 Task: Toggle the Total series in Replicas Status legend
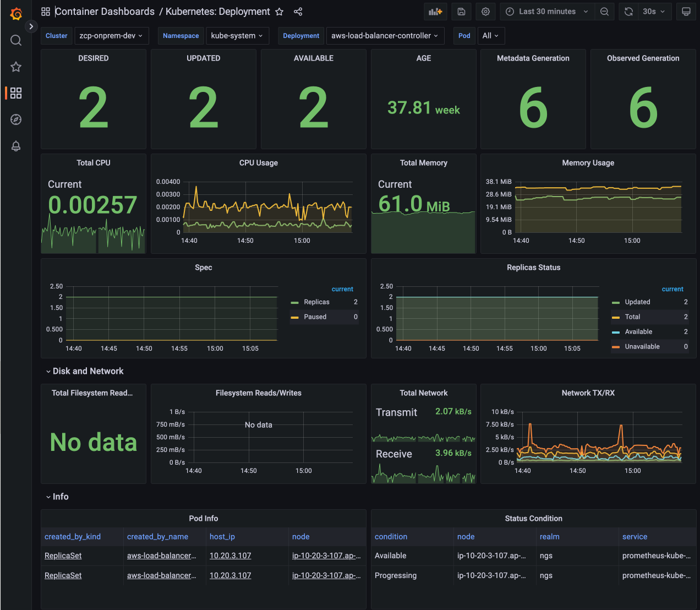click(632, 317)
